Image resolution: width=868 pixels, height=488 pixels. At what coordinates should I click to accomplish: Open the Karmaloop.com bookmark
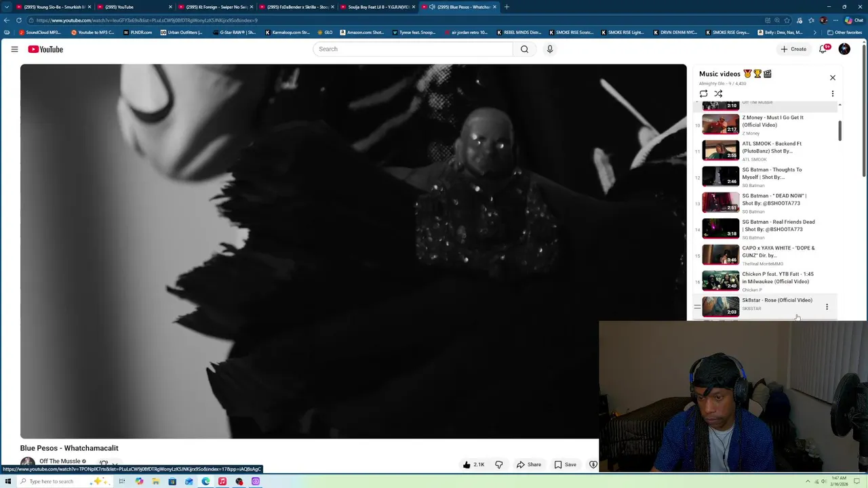coord(287,33)
